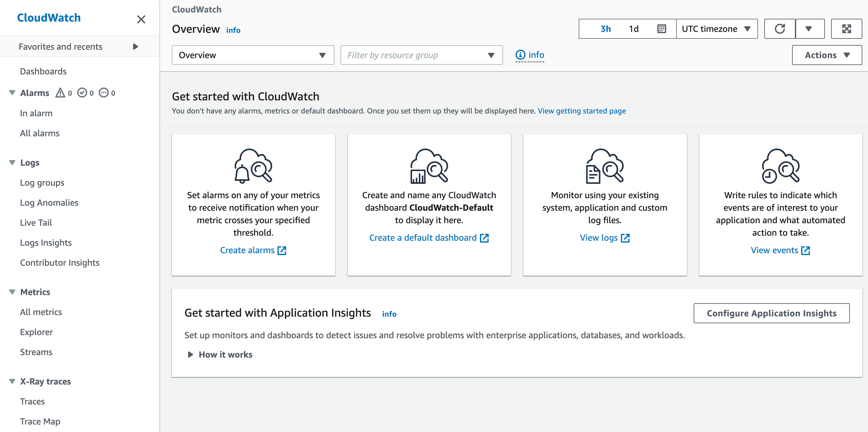868x432 pixels.
Task: Click external link icon next to Create alarms
Action: [282, 251]
